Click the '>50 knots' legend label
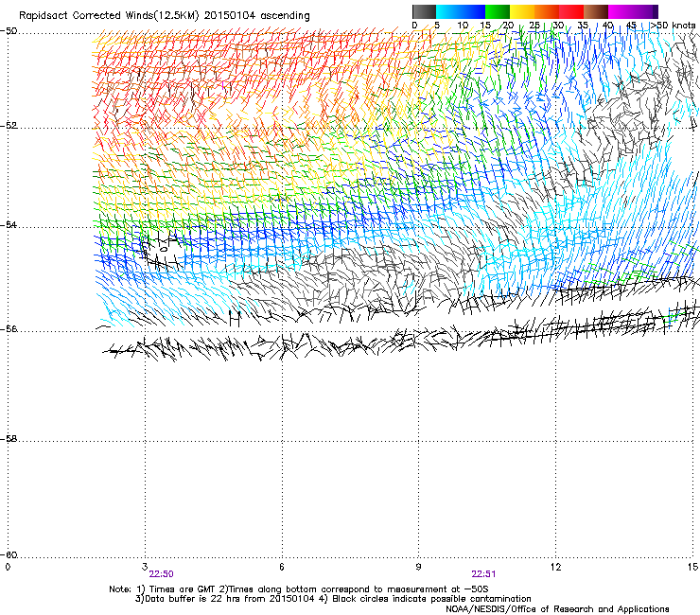Viewport: 700px width, 615px height. pyautogui.click(x=673, y=26)
